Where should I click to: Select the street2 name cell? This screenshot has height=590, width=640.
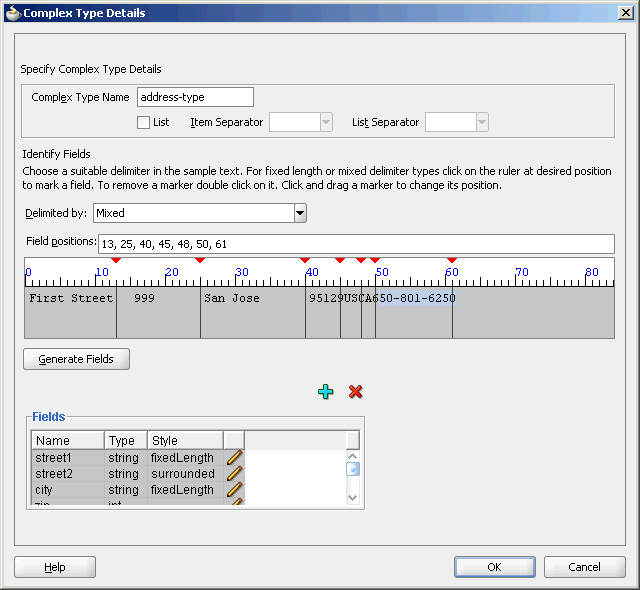[68, 474]
